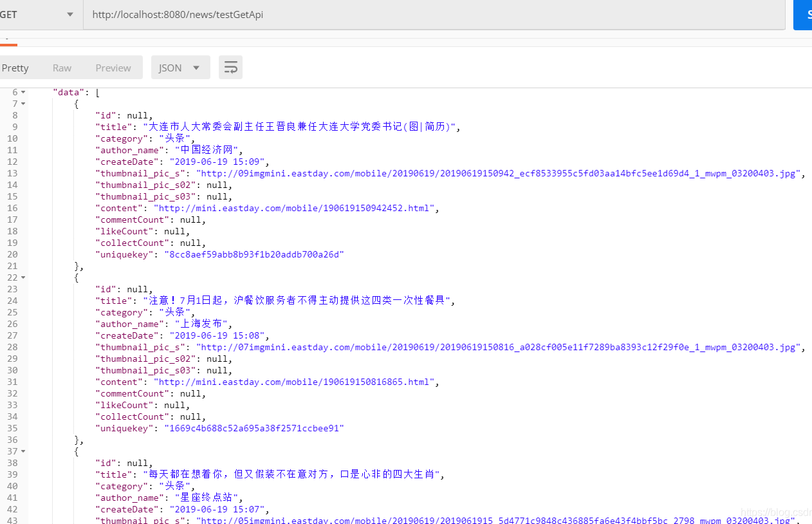Image resolution: width=812 pixels, height=524 pixels.
Task: Click the JSON dropdown arrow
Action: point(196,67)
